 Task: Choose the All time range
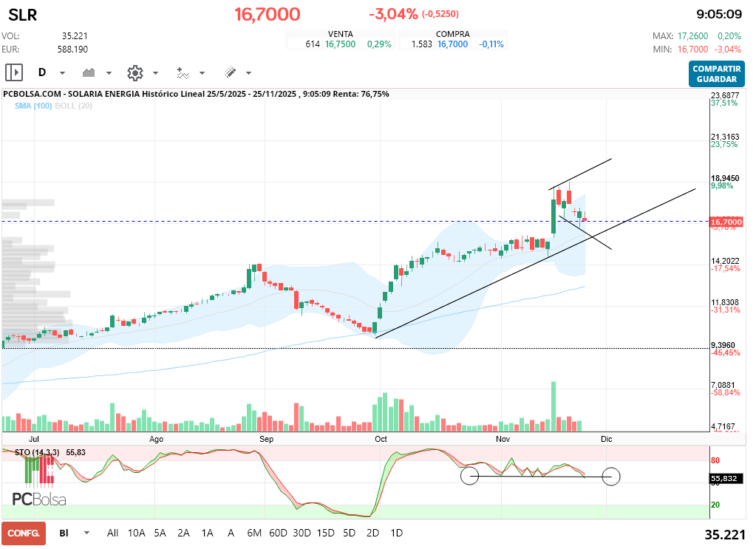pyautogui.click(x=112, y=533)
